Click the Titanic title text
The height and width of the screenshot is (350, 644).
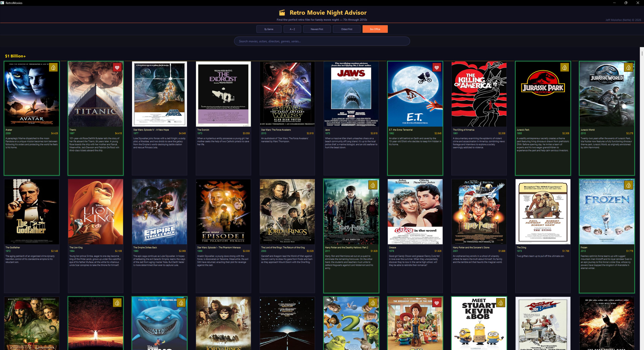click(x=73, y=130)
